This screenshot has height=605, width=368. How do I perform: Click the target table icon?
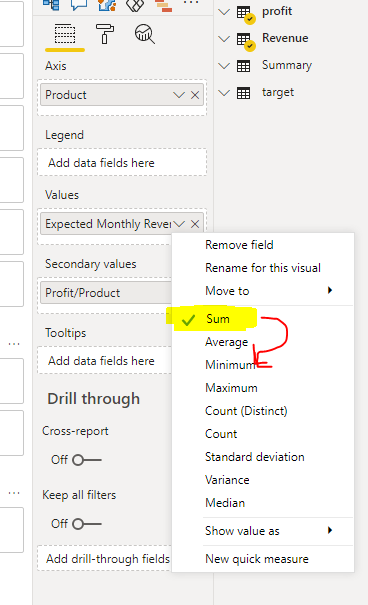pos(243,93)
